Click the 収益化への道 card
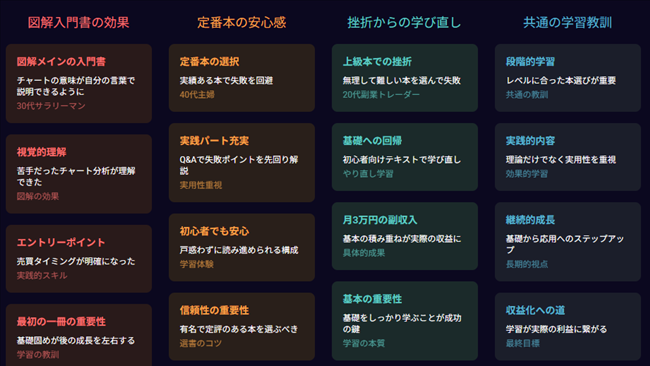Screen dimensions: 650x366 coord(568,327)
